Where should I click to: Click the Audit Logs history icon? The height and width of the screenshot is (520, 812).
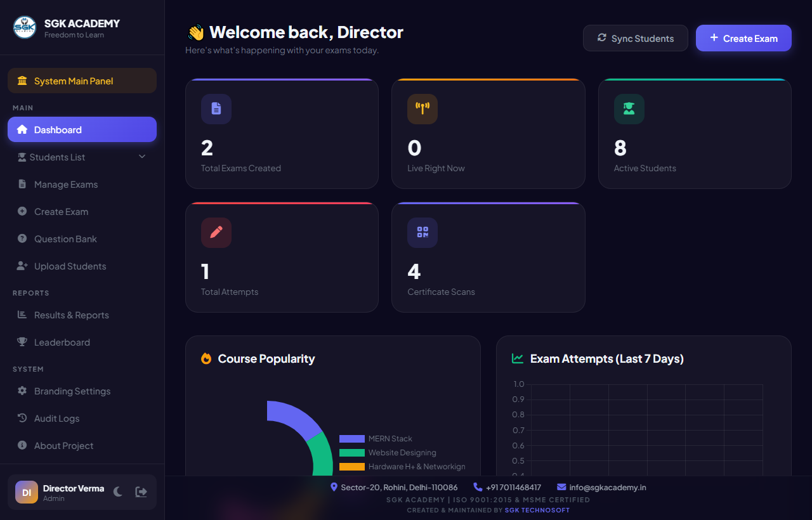tap(22, 418)
